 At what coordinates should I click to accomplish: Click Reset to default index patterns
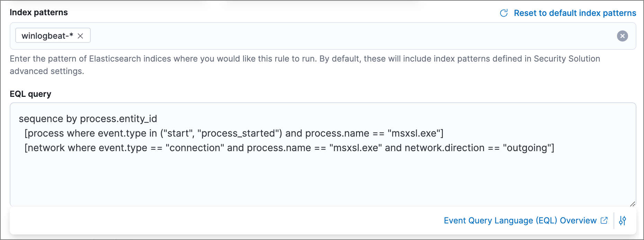pyautogui.click(x=575, y=13)
